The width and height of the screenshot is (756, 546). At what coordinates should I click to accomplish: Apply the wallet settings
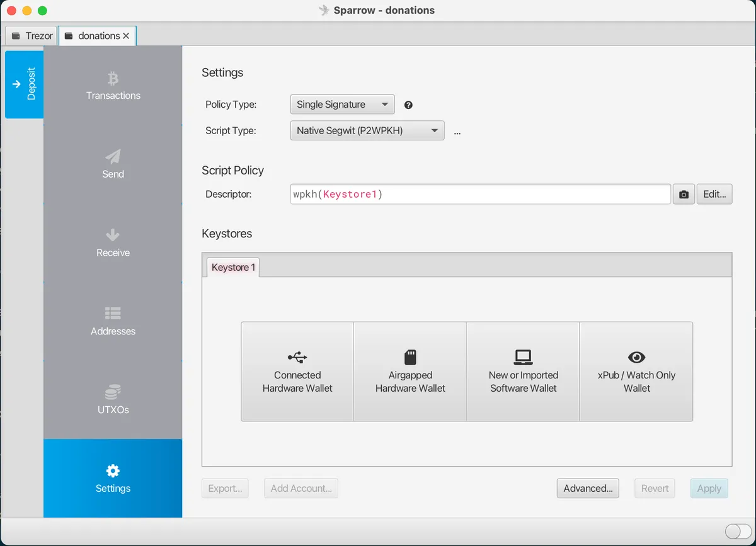(709, 488)
